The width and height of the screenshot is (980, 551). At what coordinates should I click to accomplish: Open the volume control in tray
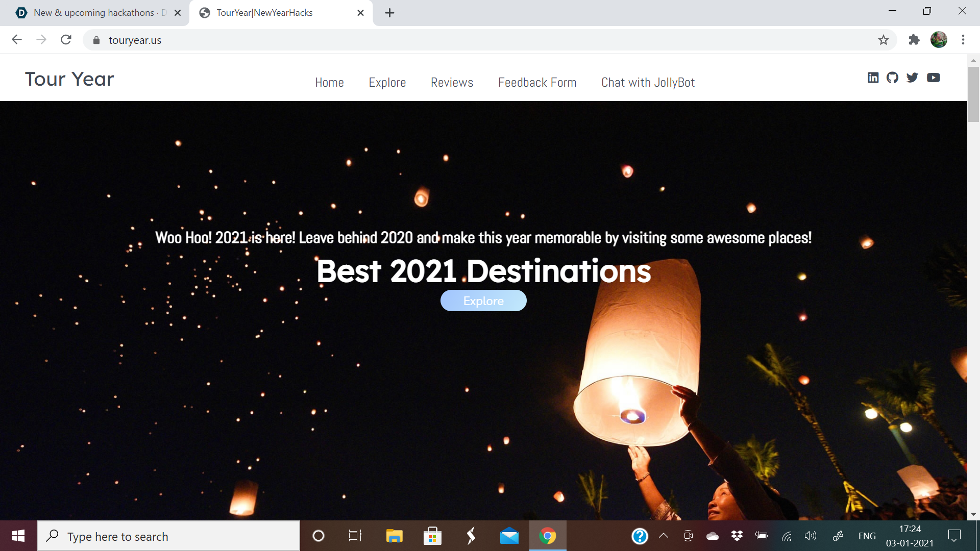point(810,536)
